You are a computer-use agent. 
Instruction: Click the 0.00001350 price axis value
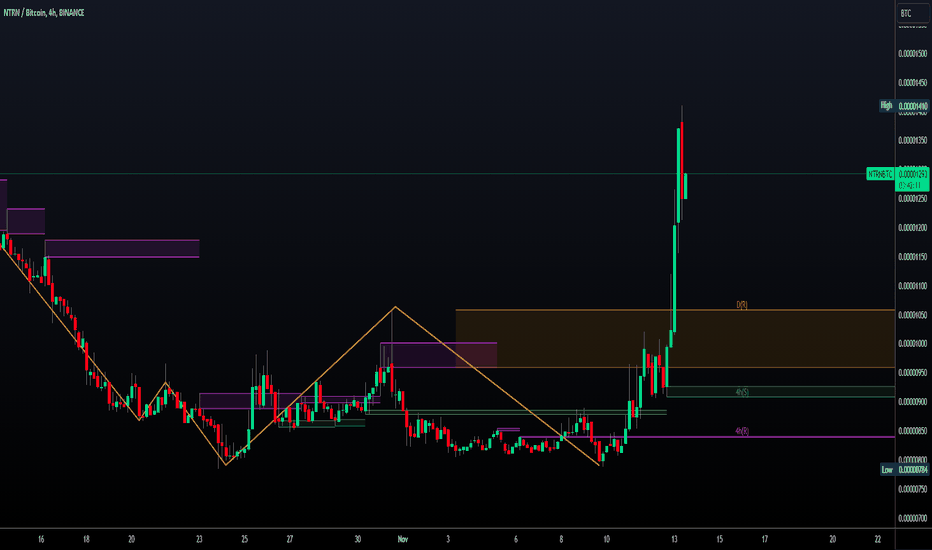(x=912, y=140)
